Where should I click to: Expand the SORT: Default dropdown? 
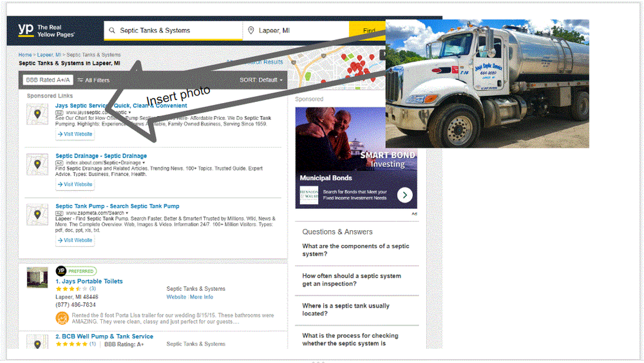coord(261,80)
